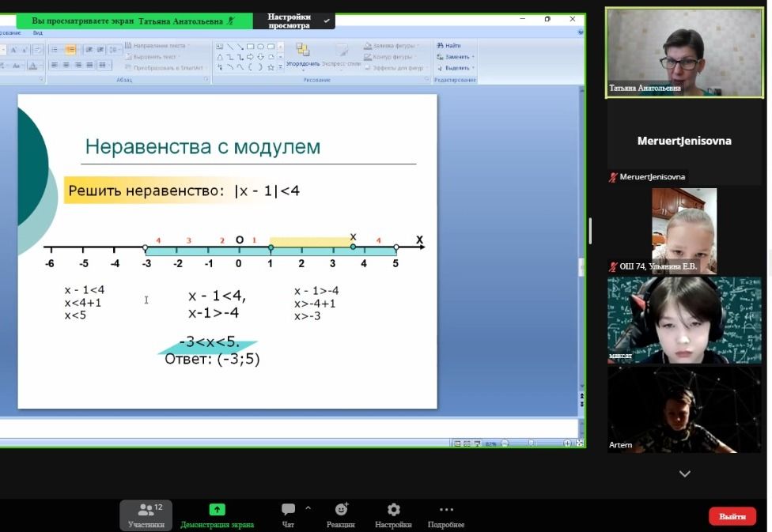The width and height of the screenshot is (772, 532).
Task: Open the Чат chat window
Action: click(288, 510)
